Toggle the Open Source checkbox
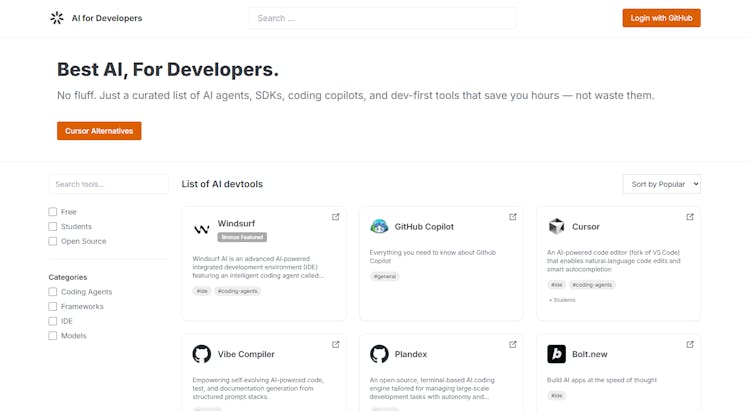The height and width of the screenshot is (411, 750). pos(53,241)
